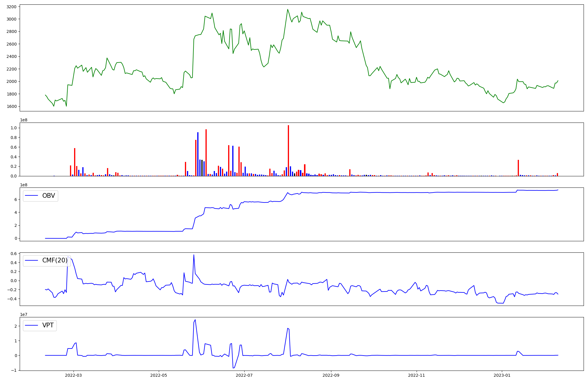The height and width of the screenshot is (382, 588).
Task: Click the 3200 price axis tick label
Action: pos(12,6)
